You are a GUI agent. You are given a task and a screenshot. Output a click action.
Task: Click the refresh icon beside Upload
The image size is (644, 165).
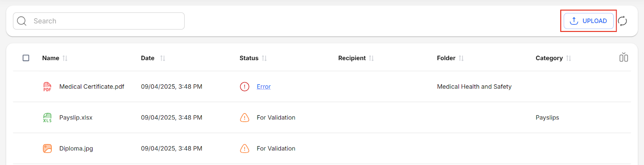coord(622,21)
